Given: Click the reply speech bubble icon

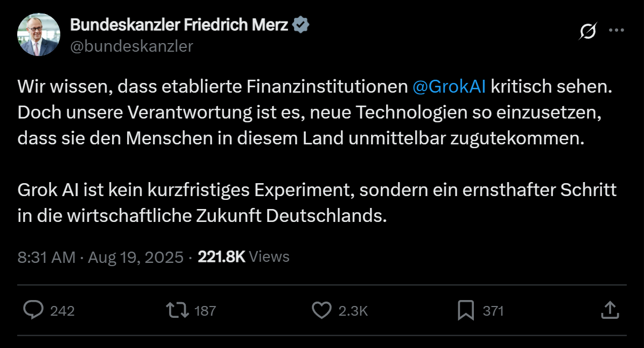Looking at the screenshot, I should pos(34,310).
